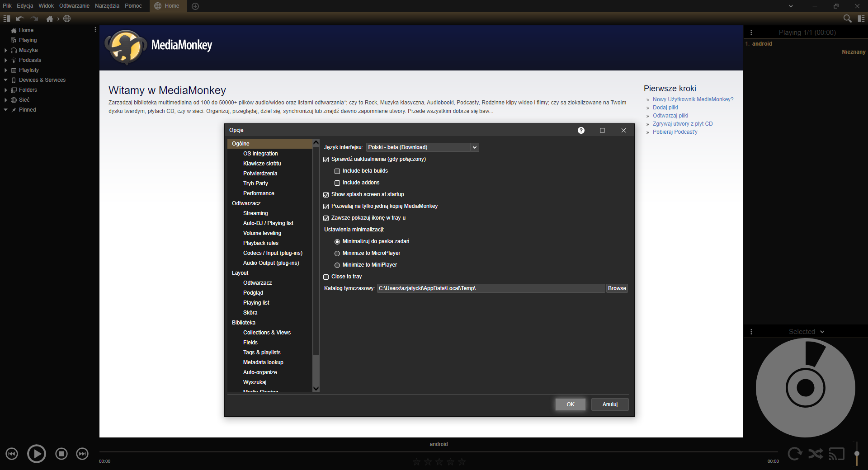The image size is (868, 470).
Task: Enable Include beta builds checkbox
Action: click(x=337, y=171)
